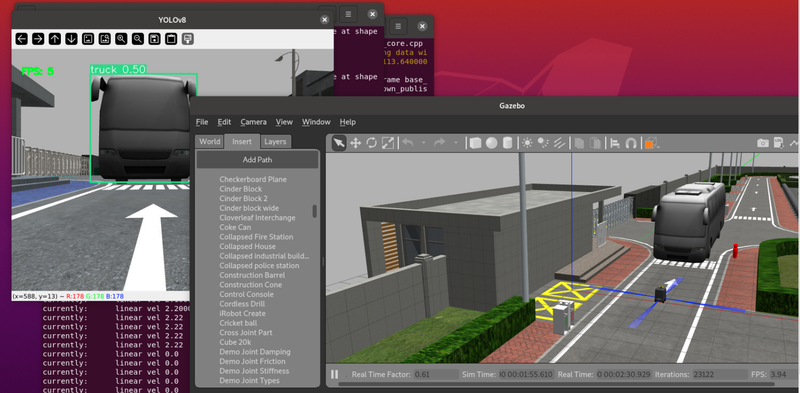Add a point light

527,143
